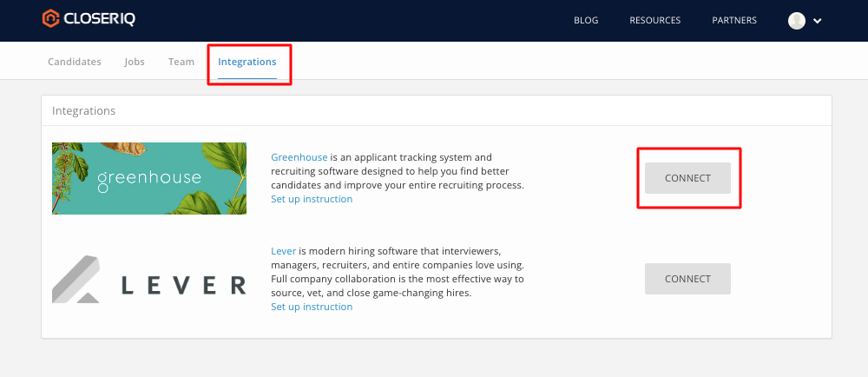This screenshot has width=868, height=377.
Task: Open the Lever name link
Action: coord(283,251)
